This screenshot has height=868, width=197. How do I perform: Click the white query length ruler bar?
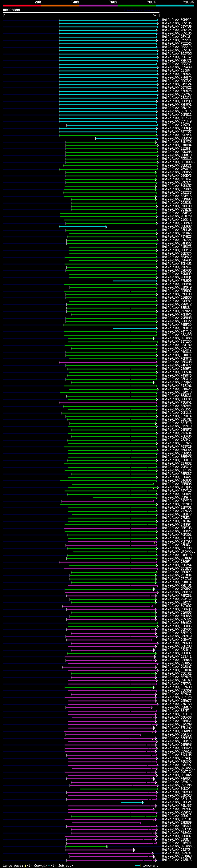[81, 13]
